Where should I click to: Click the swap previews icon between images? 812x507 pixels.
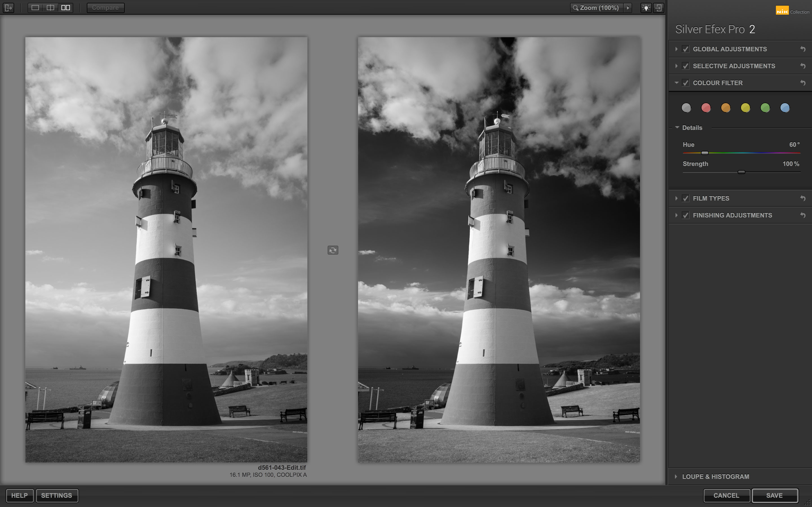click(332, 250)
